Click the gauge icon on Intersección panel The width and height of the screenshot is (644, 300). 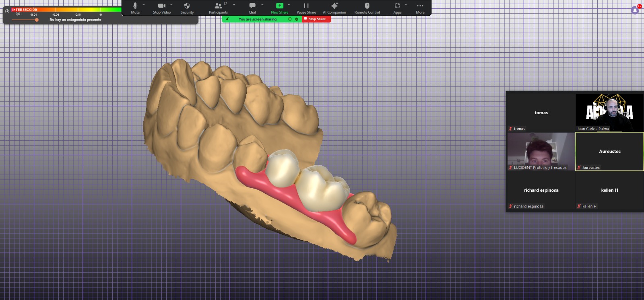click(7, 11)
